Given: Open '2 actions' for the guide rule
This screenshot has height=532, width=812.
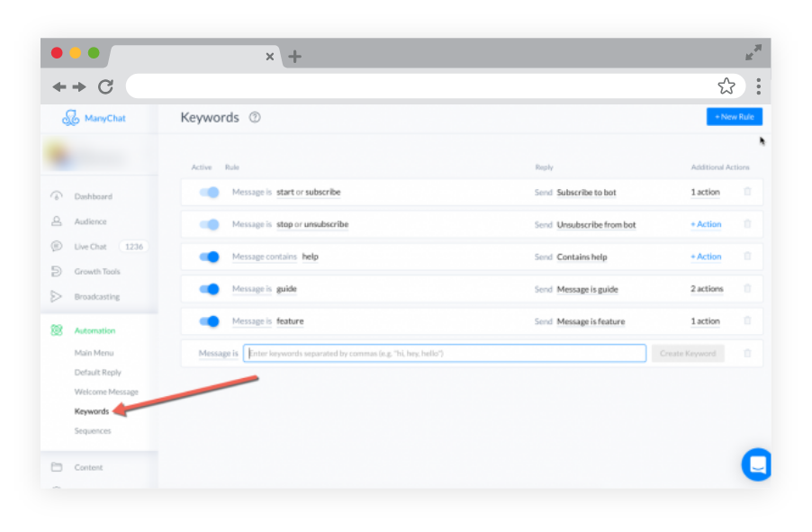Looking at the screenshot, I should [x=707, y=289].
